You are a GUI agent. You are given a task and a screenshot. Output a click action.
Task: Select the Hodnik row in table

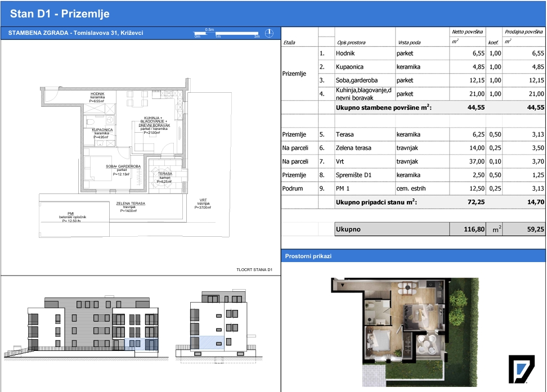coord(413,53)
